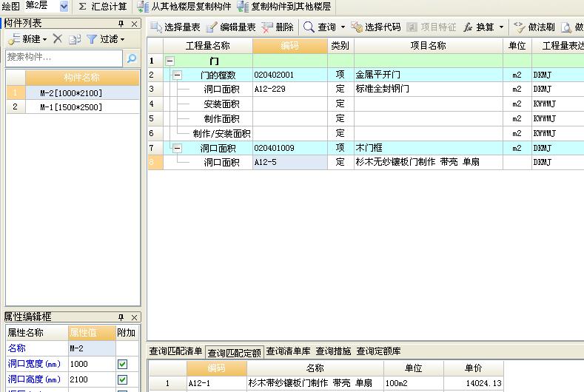Viewport: 584px width, 392px height.
Task: Pin the 属性编辑框 panel
Action: 121,317
